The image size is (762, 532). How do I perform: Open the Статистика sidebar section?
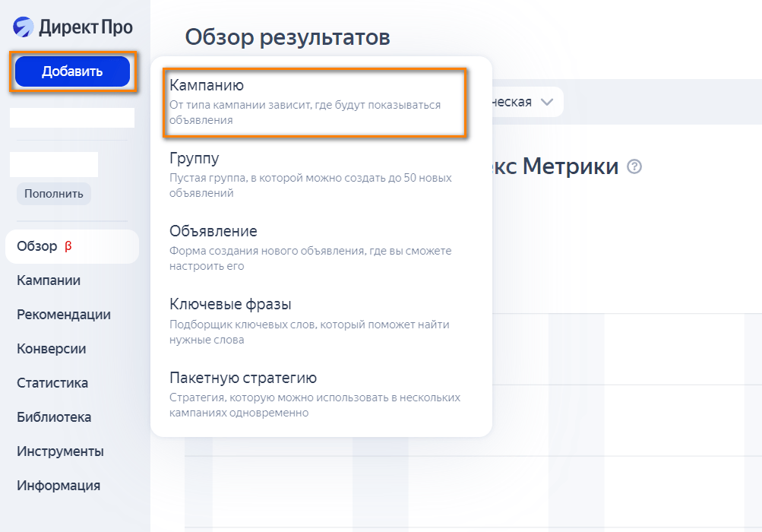click(x=52, y=383)
